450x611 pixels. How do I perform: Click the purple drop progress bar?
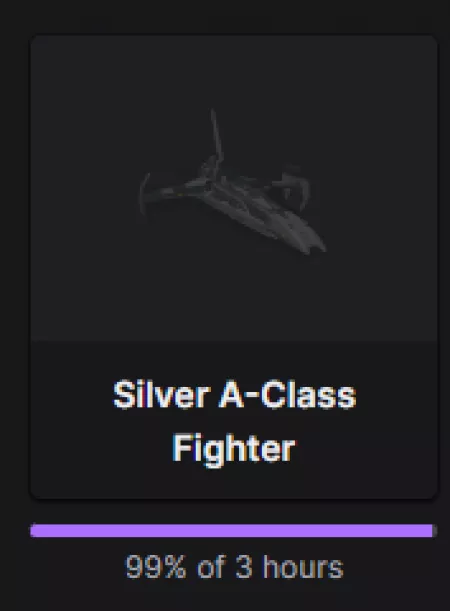pos(233,531)
